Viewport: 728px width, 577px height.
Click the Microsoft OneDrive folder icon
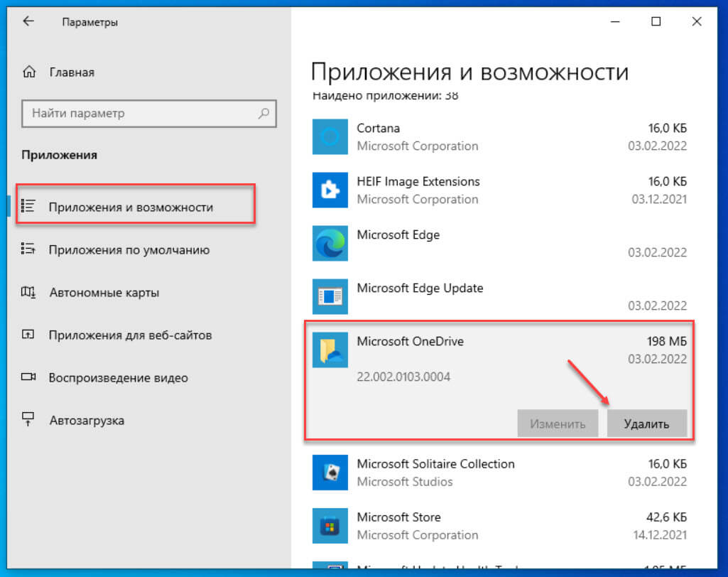click(330, 350)
